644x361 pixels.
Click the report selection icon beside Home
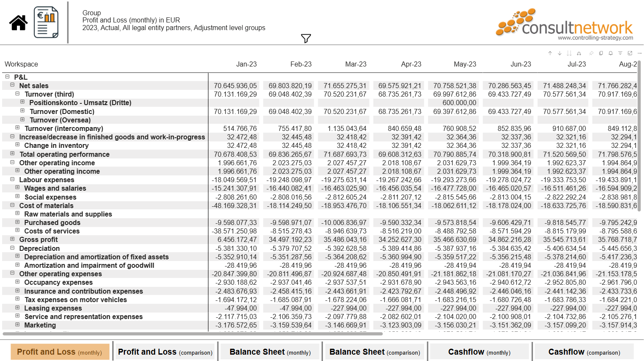(46, 21)
